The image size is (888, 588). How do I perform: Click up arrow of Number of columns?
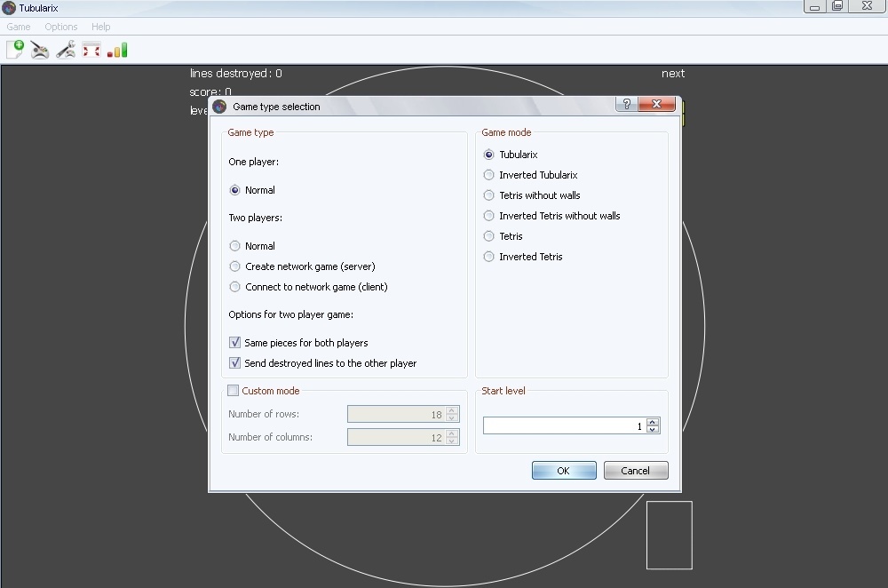tap(451, 433)
